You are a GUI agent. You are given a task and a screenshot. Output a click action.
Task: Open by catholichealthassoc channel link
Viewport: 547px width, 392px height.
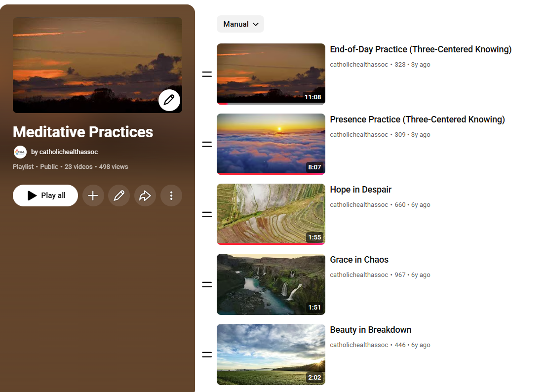[64, 152]
